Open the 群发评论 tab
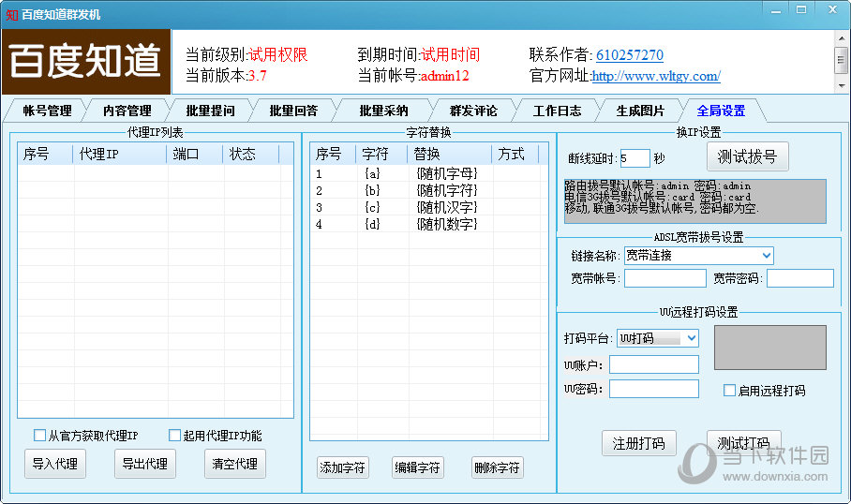 point(473,111)
